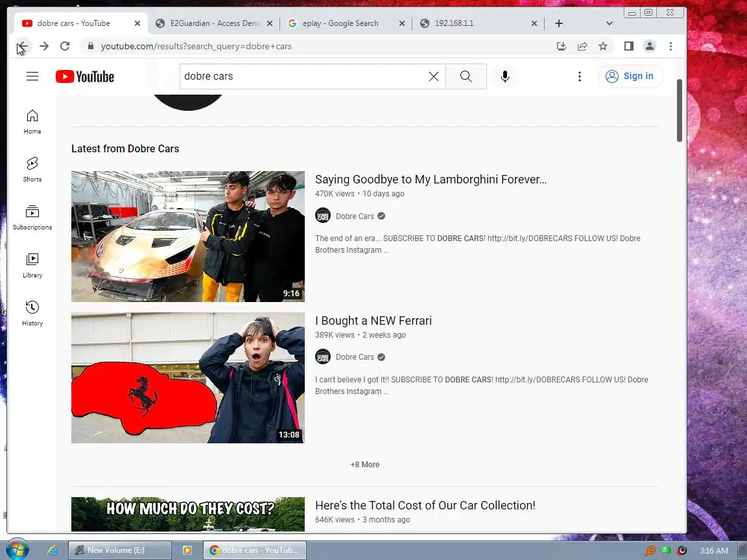
Task: Click the taskbar clock showing 3:16 AM
Action: 714,550
